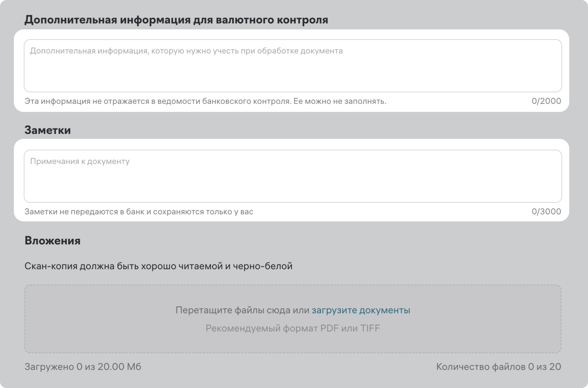Click the 0/3000 character counter
This screenshot has width=588, height=388.
point(546,212)
